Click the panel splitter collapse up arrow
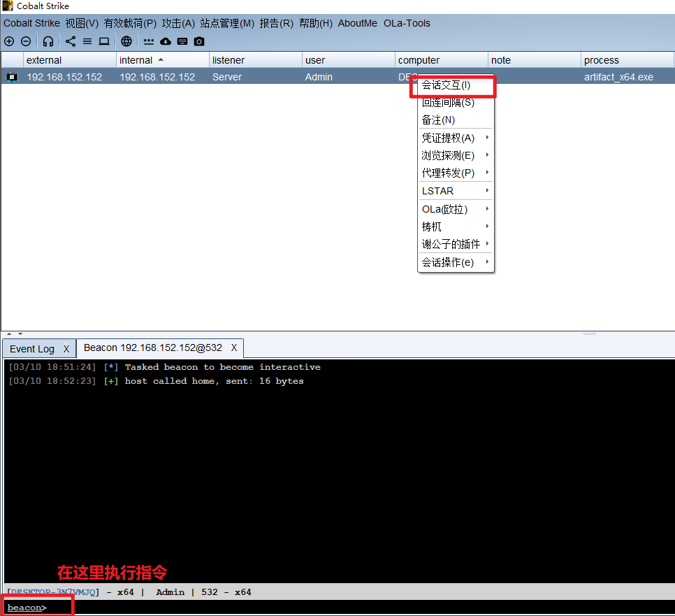 click(x=9, y=334)
